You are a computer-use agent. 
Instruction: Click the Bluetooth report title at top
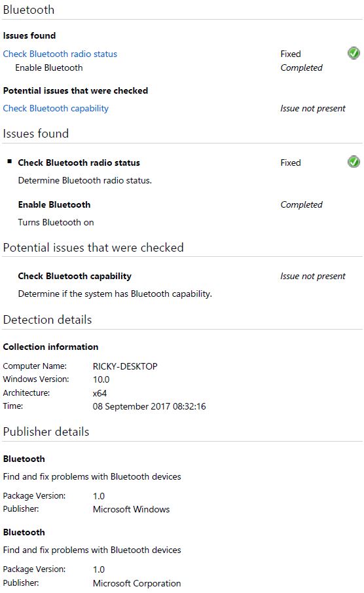(x=29, y=9)
